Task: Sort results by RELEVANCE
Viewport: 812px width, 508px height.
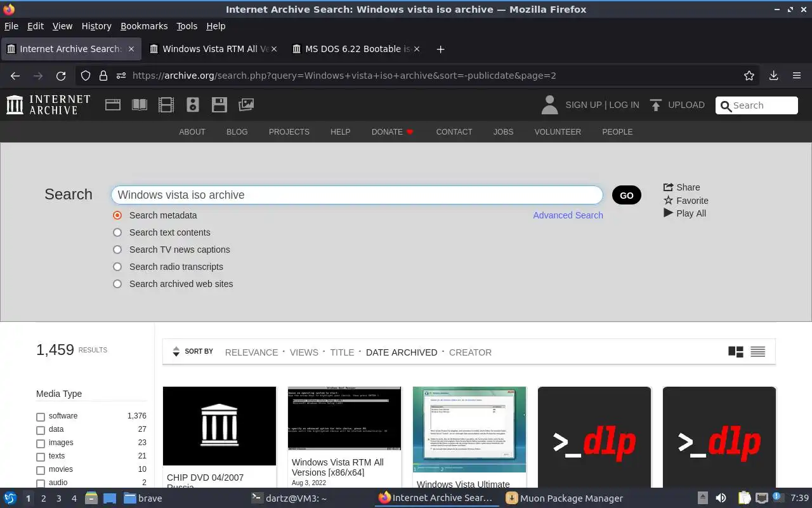Action: coord(251,352)
